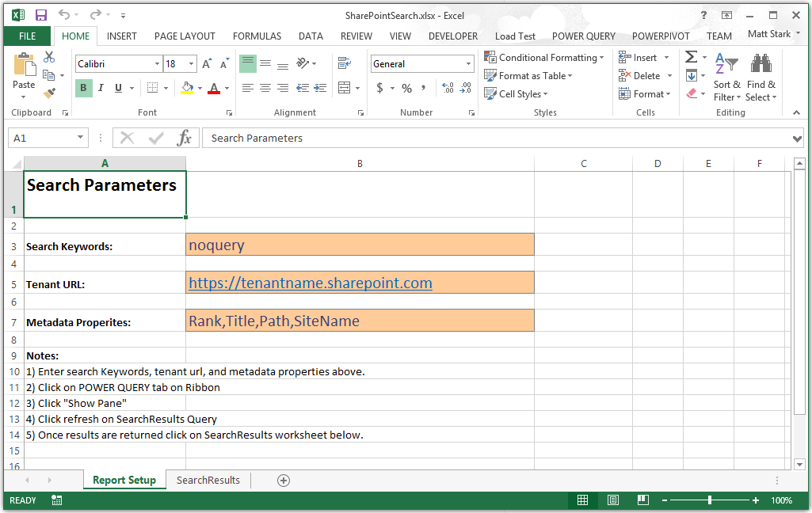Viewport: 812px width, 513px height.
Task: Open the Name Box dropdown arrow
Action: 80,138
